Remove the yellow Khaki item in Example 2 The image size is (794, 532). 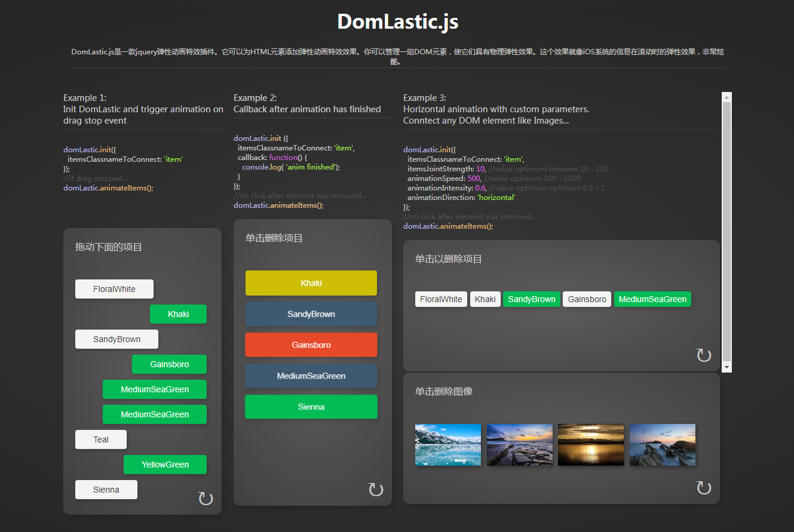point(311,283)
